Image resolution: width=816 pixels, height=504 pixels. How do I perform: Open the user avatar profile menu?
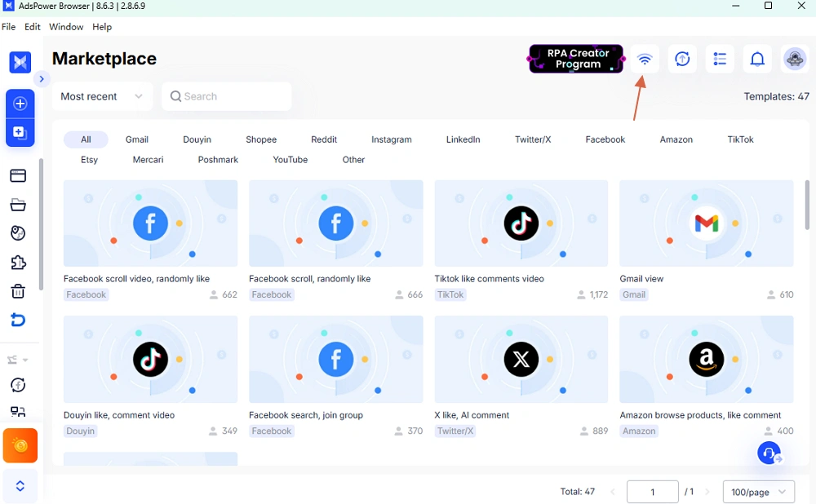point(795,59)
